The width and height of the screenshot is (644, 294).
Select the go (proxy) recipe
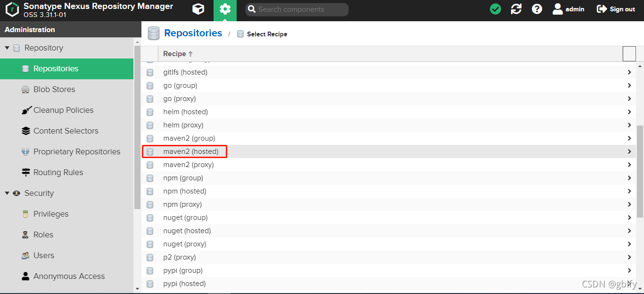click(389, 99)
